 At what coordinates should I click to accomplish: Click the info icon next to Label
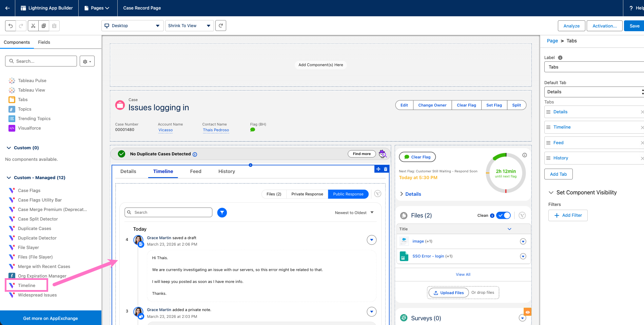coord(560,58)
